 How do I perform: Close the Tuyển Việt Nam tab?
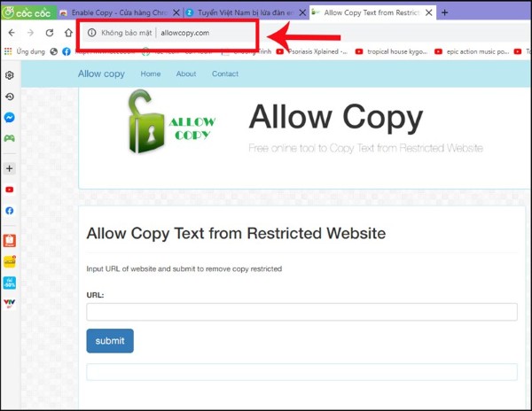click(x=302, y=13)
